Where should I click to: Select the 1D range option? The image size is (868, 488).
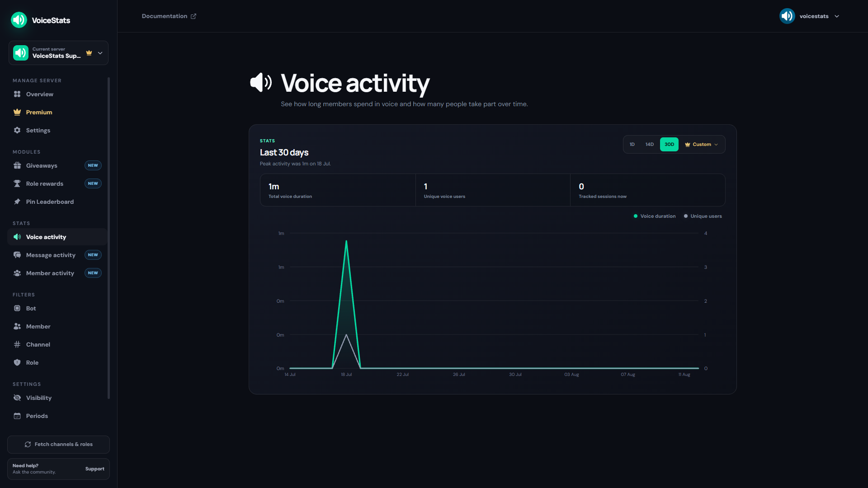pyautogui.click(x=632, y=145)
